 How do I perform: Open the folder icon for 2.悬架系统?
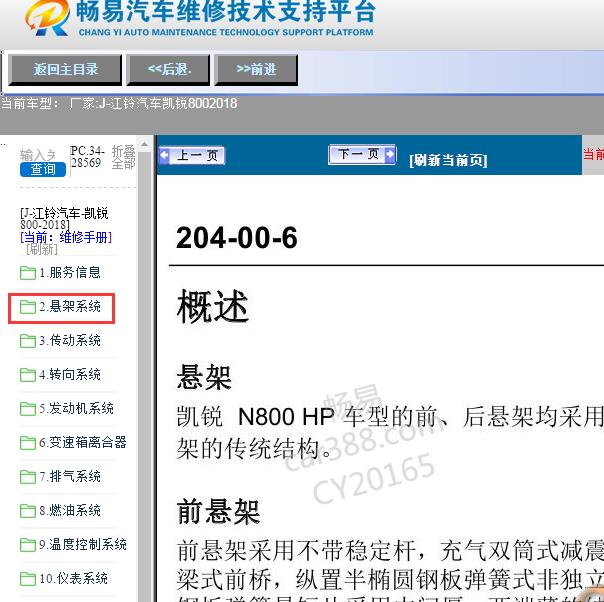tap(28, 307)
